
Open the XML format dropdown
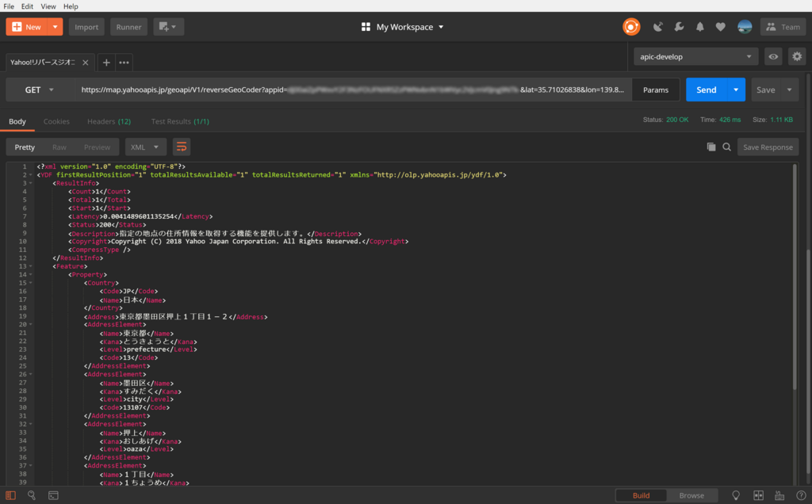[x=145, y=147]
